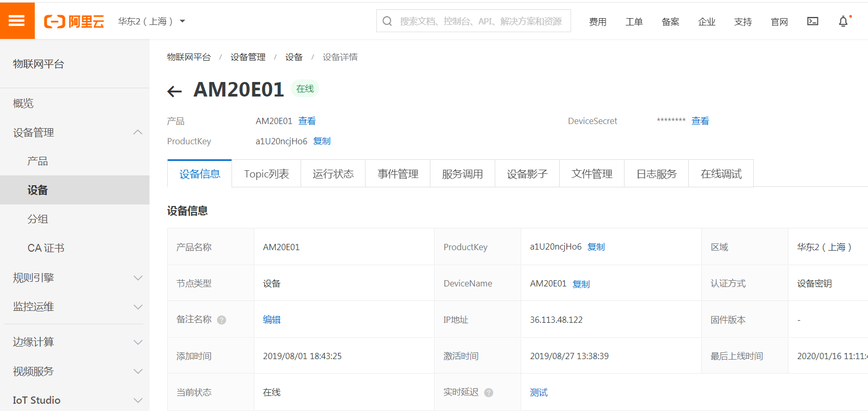Expand the 视频服务 sidebar section
This screenshot has height=411, width=868.
tap(138, 371)
